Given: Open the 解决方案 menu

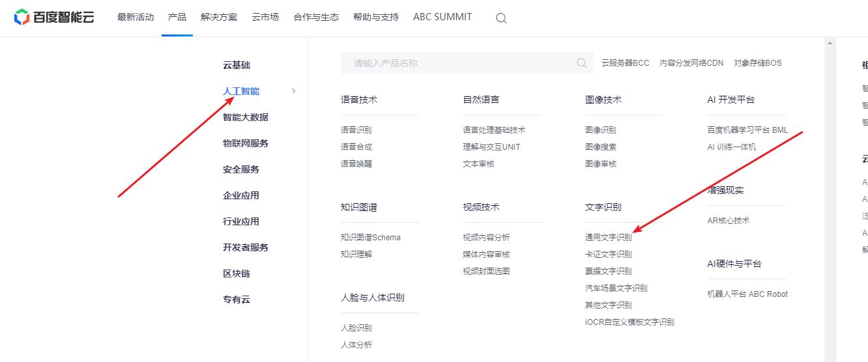Looking at the screenshot, I should pos(219,17).
